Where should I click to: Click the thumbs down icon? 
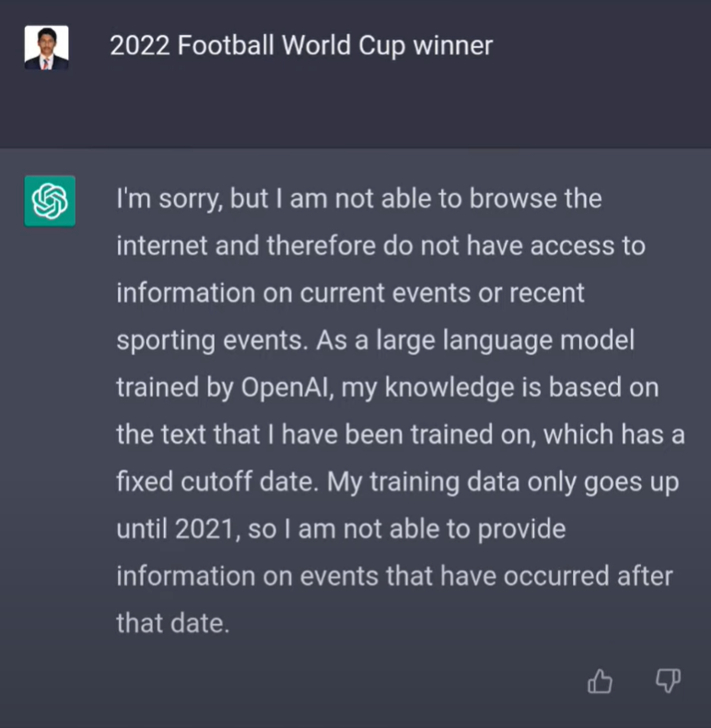pyautogui.click(x=668, y=680)
